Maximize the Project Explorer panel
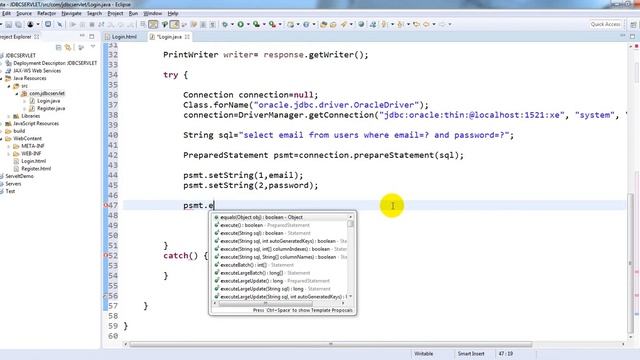This screenshot has height=360, width=640. coord(92,36)
